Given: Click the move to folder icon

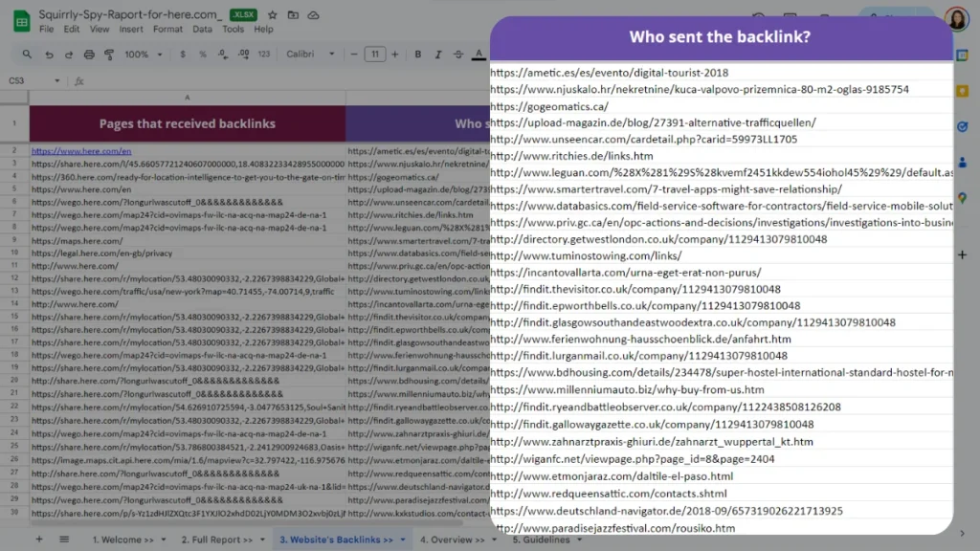Looking at the screenshot, I should pos(294,15).
